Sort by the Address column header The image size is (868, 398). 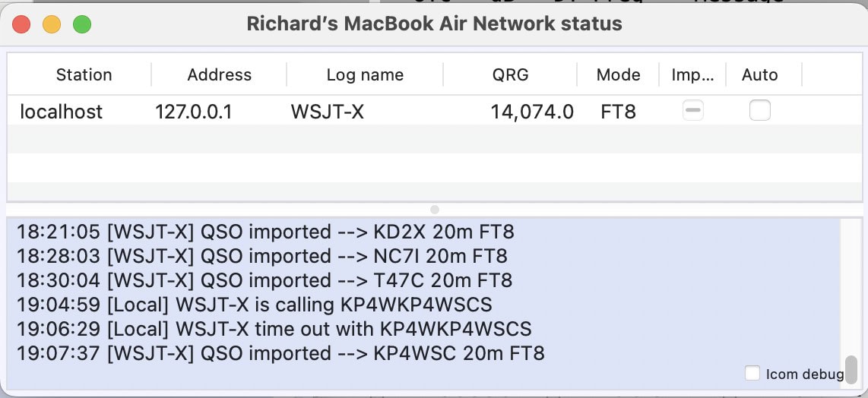coord(219,74)
